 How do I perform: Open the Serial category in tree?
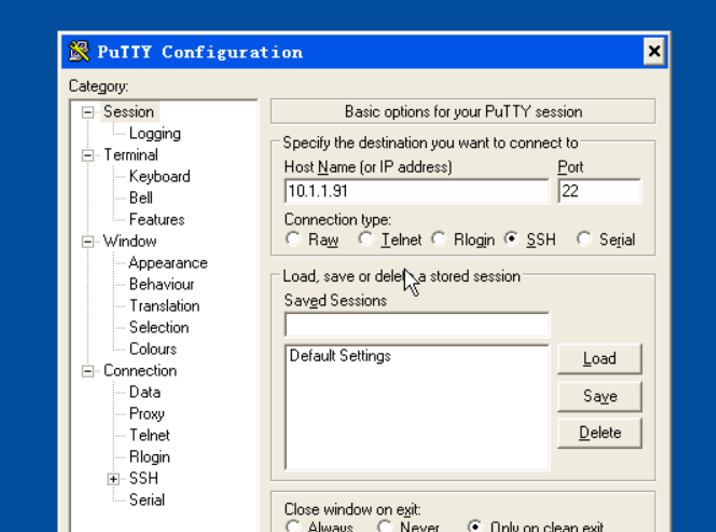click(147, 500)
